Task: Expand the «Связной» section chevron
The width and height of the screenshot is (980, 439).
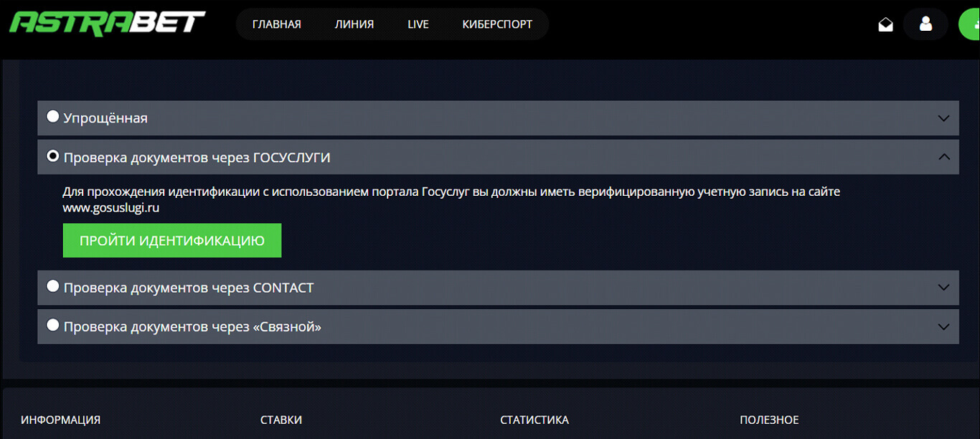Action: 944,327
